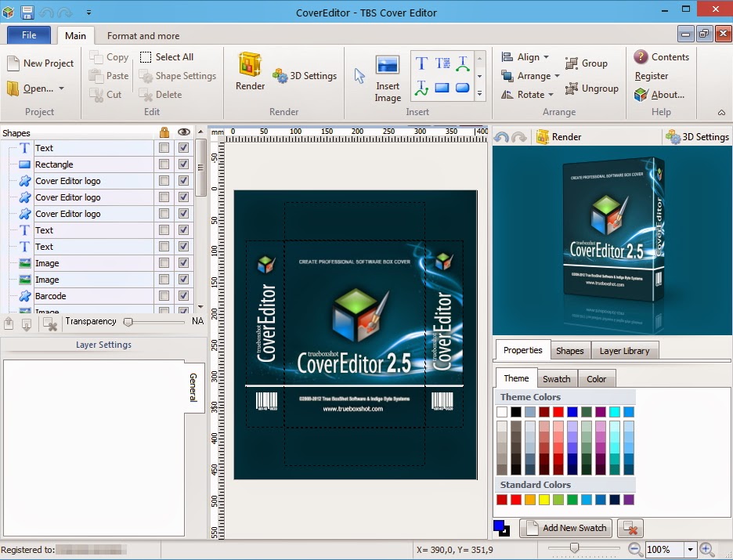Select the rounded rectangle shape tool
This screenshot has width=733, height=560.
[463, 88]
